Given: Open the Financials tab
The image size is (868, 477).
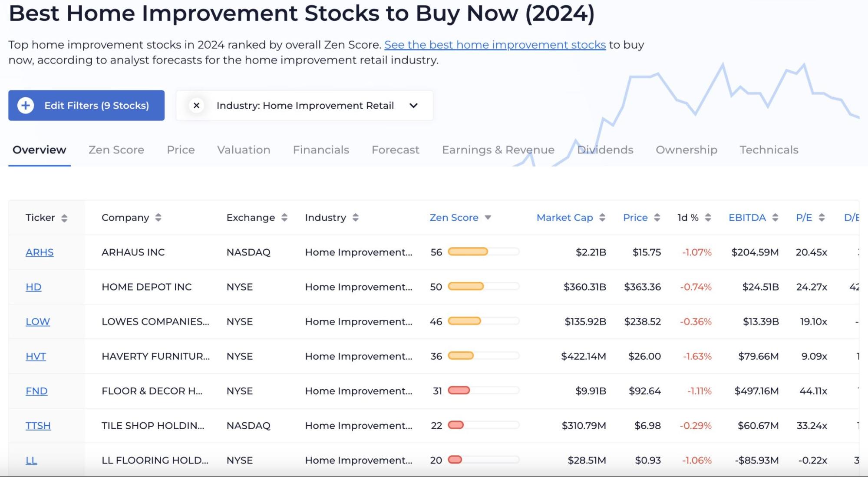Looking at the screenshot, I should 321,150.
